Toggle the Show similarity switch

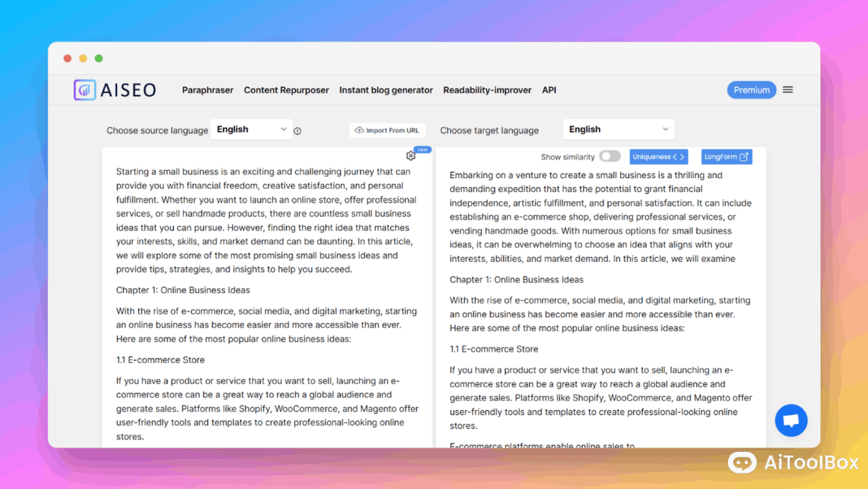tap(609, 156)
